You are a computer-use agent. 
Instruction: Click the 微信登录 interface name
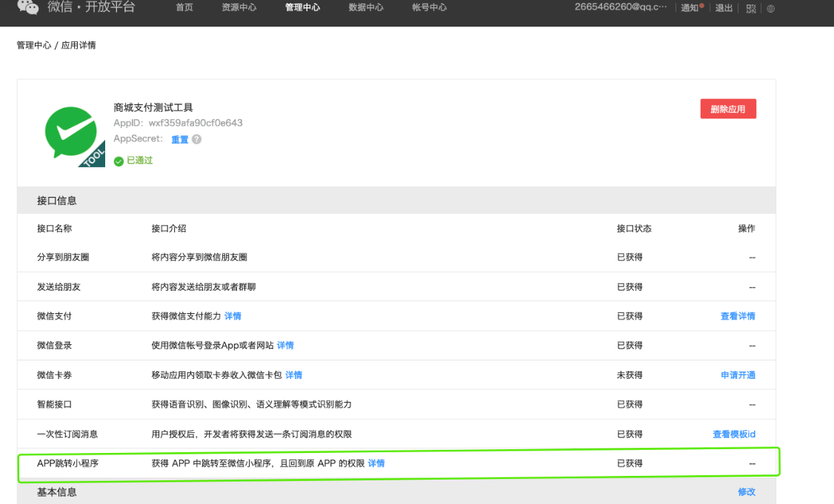click(x=54, y=346)
